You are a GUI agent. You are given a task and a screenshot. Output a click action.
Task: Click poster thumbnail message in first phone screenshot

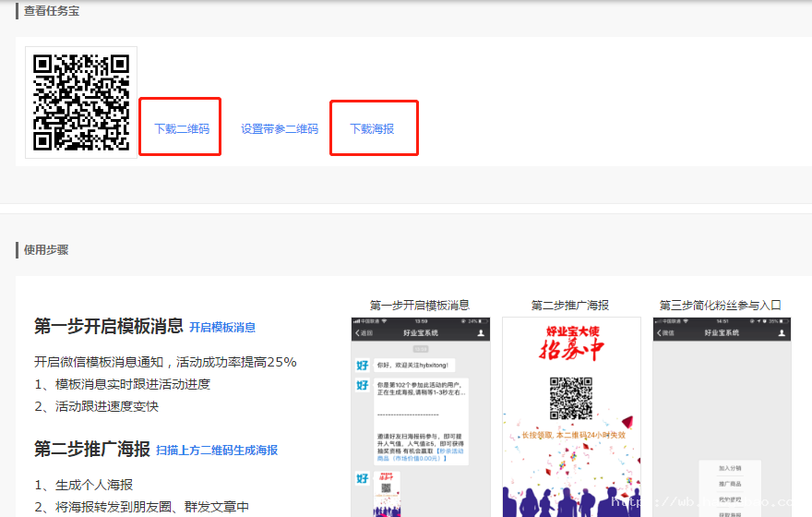(387, 493)
